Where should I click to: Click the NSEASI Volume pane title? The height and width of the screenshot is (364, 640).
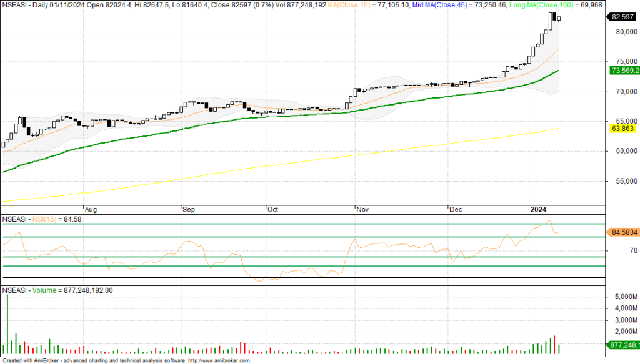pos(57,290)
